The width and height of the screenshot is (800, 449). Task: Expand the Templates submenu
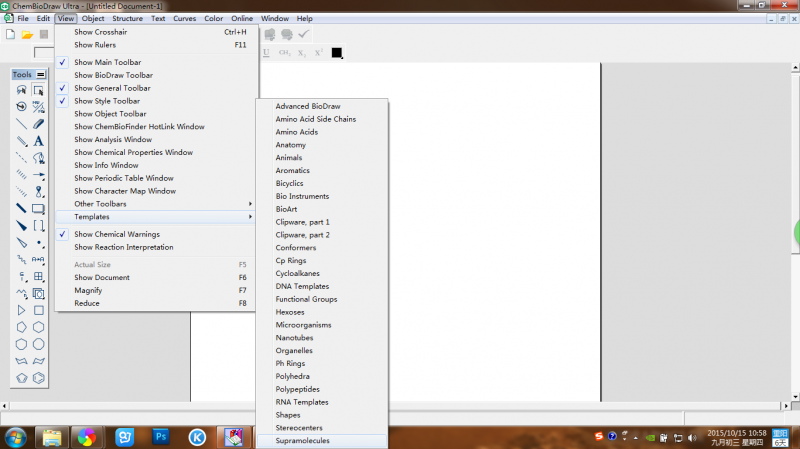pos(155,217)
